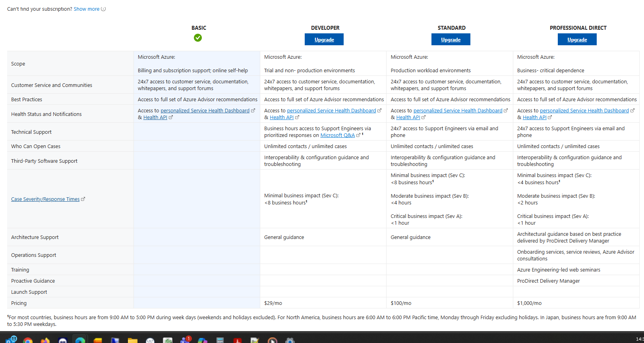Image resolution: width=644 pixels, height=343 pixels.
Task: Upgrade to the Standard support plan
Action: (451, 39)
